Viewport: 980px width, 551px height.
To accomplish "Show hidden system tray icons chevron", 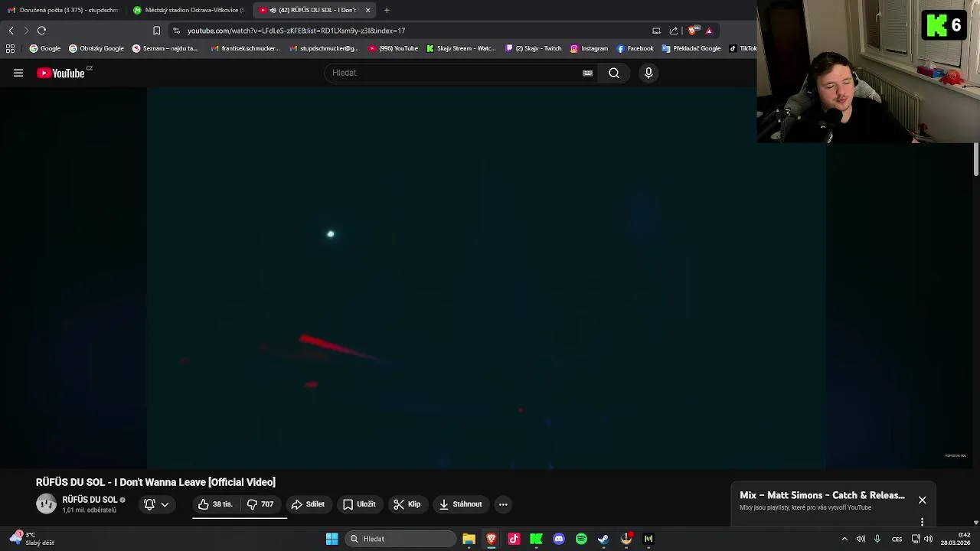I will coord(844,539).
